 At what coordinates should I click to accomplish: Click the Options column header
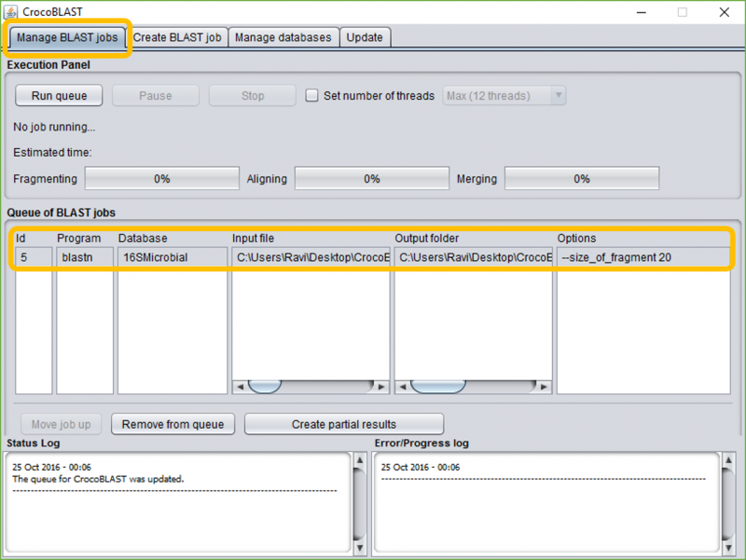(x=576, y=239)
